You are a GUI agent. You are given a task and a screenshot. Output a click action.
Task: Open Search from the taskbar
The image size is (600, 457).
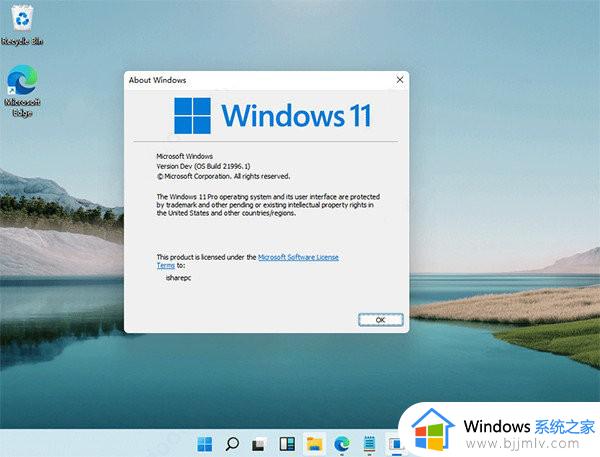pyautogui.click(x=232, y=444)
